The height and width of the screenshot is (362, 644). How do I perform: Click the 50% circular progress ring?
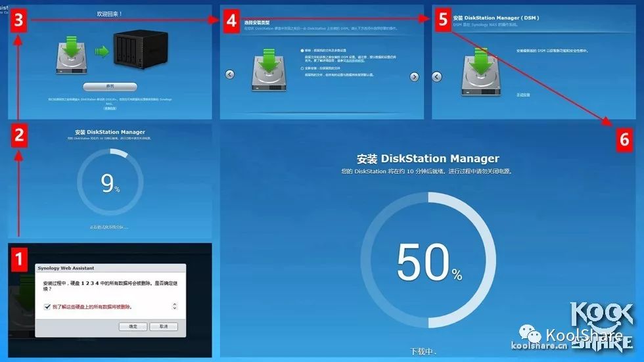(x=428, y=260)
